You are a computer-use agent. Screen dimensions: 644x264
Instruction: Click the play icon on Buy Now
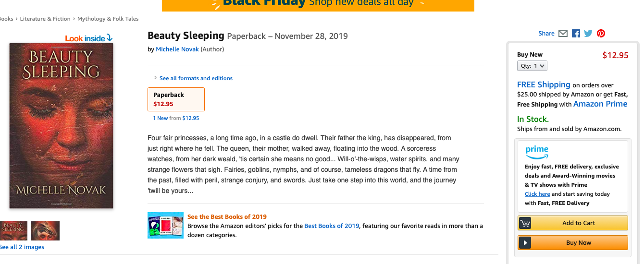coord(525,243)
